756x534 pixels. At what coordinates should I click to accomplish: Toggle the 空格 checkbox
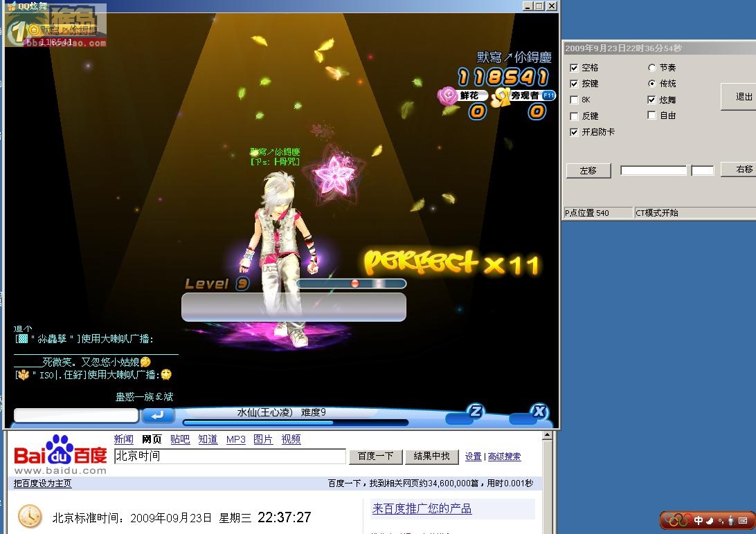click(x=574, y=67)
